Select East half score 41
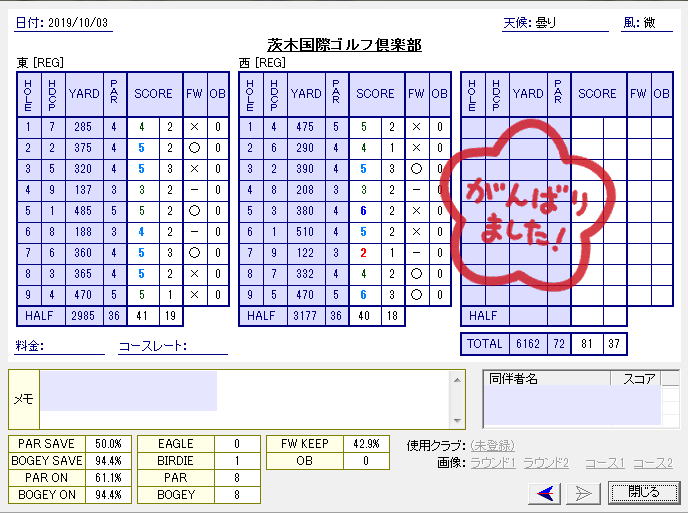This screenshot has height=513, width=688. (142, 316)
